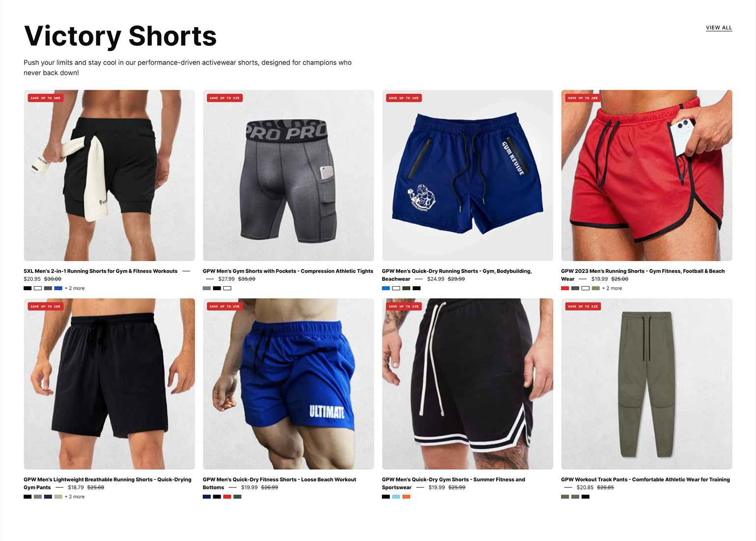
Task: Expand '+ 2 more' colors under 5XL Running Shorts
Action: [75, 288]
